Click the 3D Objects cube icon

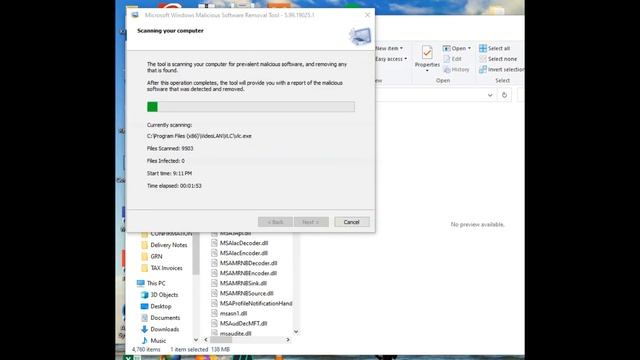click(144, 295)
